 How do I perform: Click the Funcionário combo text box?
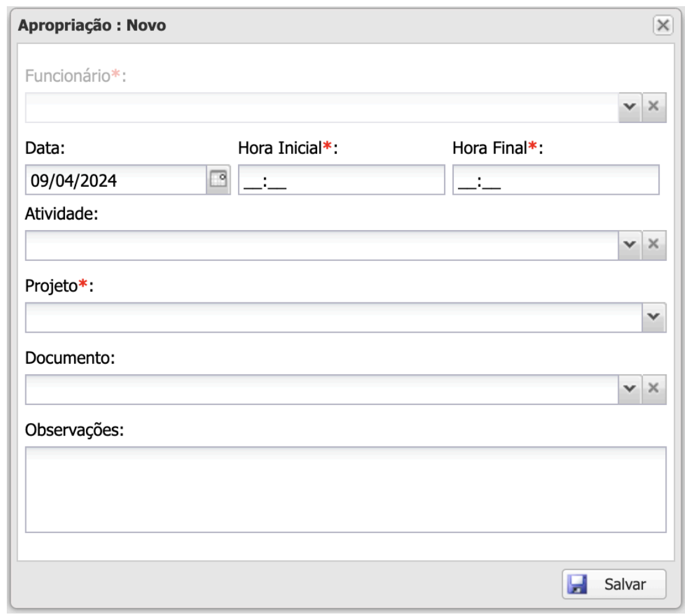pyautogui.click(x=321, y=108)
